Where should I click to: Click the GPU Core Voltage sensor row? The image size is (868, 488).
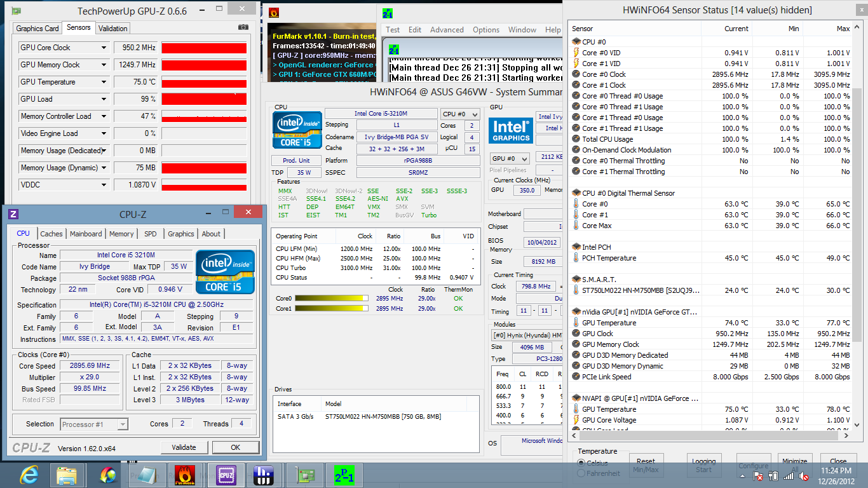pos(710,420)
